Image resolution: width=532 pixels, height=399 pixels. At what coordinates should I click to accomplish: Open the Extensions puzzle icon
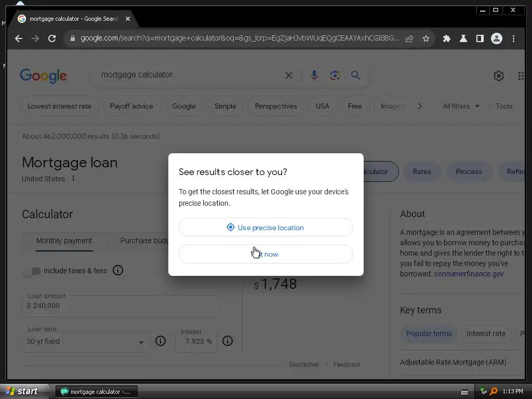tap(446, 38)
